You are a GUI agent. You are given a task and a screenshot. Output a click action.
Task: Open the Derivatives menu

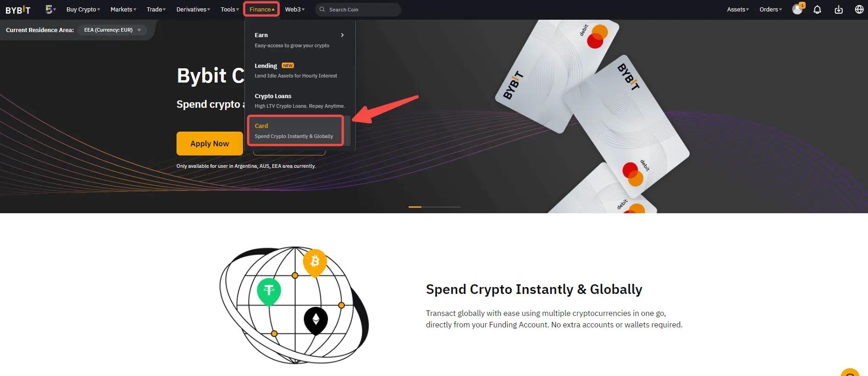click(193, 9)
